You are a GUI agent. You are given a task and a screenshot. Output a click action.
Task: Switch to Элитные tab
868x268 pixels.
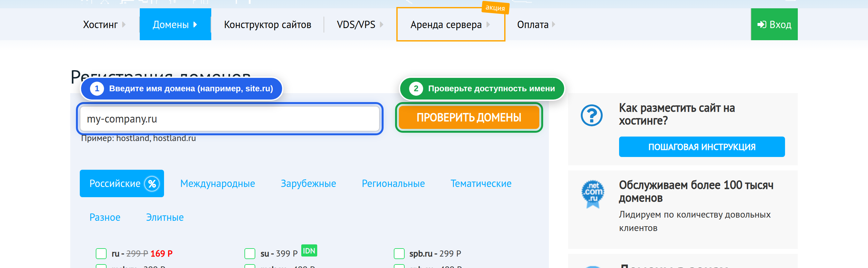tap(165, 218)
